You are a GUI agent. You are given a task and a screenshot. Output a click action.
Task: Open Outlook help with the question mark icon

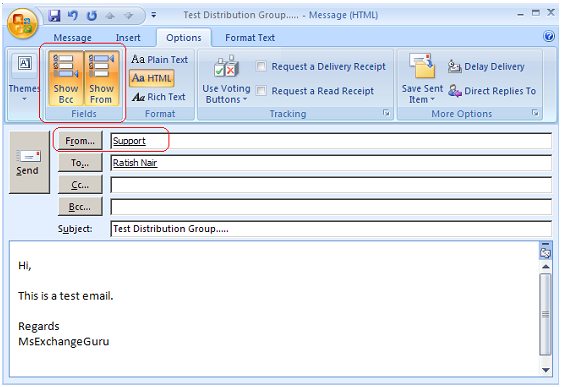click(549, 36)
